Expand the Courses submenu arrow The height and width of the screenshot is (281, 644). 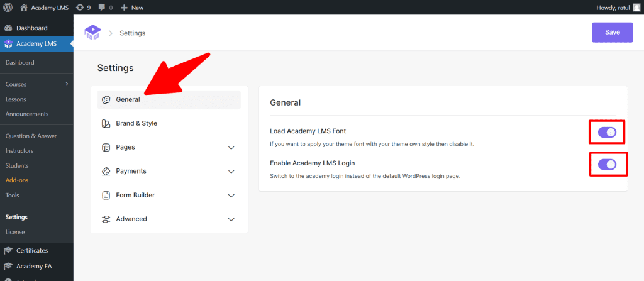[x=67, y=84]
